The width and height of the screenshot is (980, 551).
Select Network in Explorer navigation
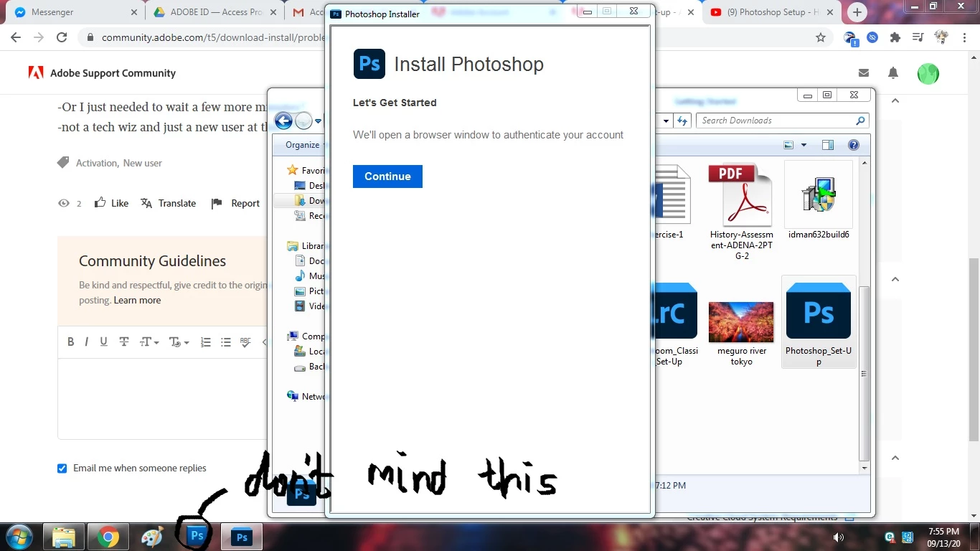pos(306,397)
